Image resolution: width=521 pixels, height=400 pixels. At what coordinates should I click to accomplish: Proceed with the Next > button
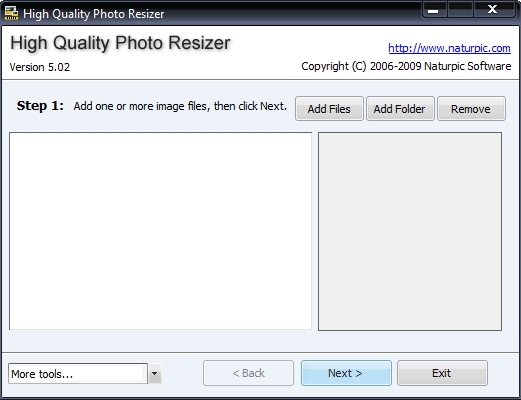coord(346,373)
